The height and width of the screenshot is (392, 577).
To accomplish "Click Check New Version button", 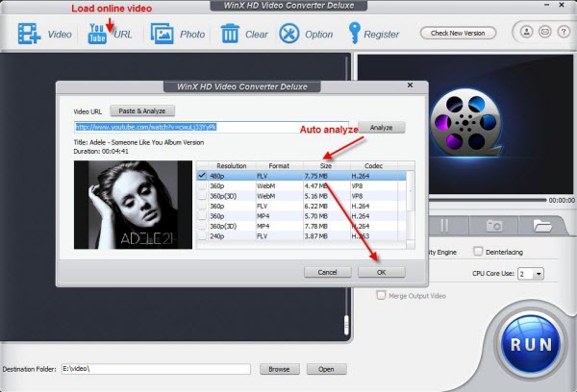I will tap(458, 33).
